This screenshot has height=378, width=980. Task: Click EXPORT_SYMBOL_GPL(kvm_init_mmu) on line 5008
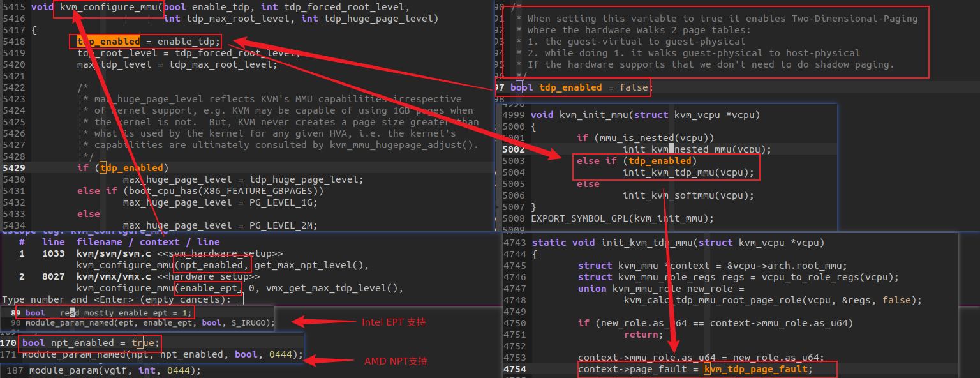pos(622,218)
